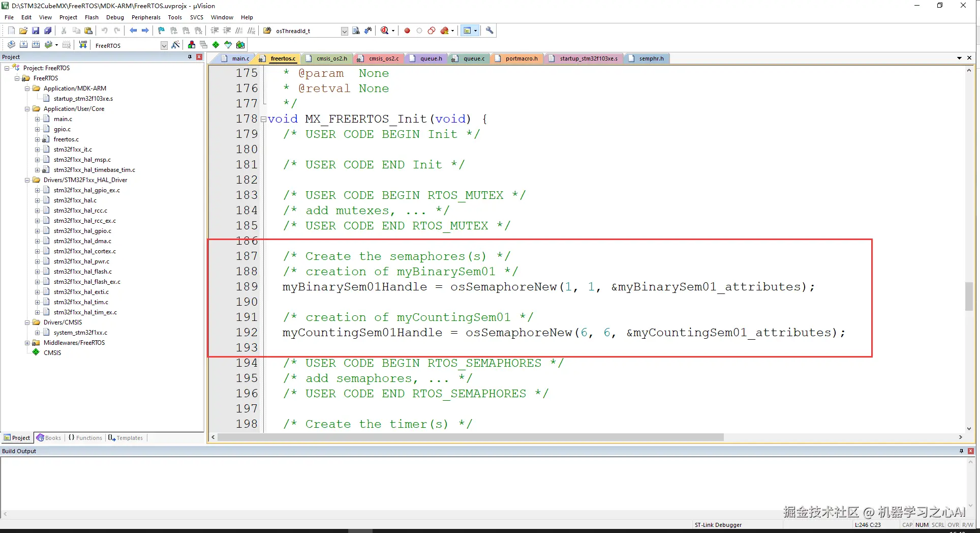The image size is (980, 533).
Task: Open the Project menu
Action: (x=68, y=17)
